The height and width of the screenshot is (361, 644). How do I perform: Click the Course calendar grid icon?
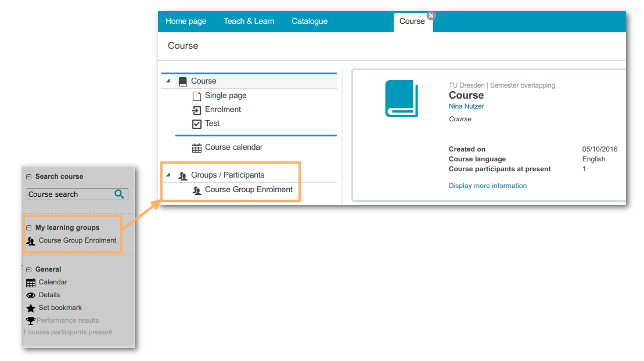(x=196, y=147)
